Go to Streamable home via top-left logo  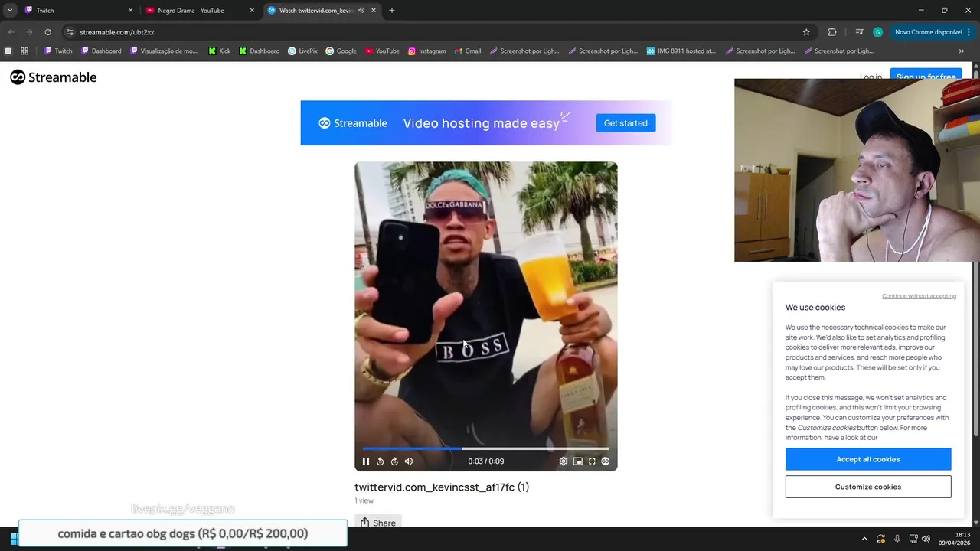[x=54, y=77]
